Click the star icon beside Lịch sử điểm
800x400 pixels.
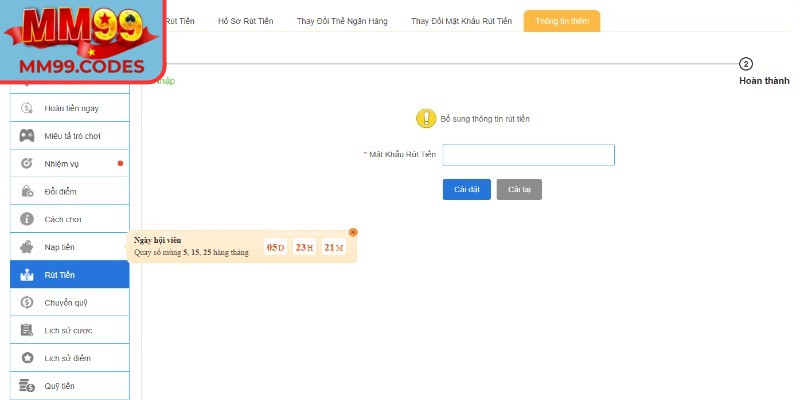27,358
